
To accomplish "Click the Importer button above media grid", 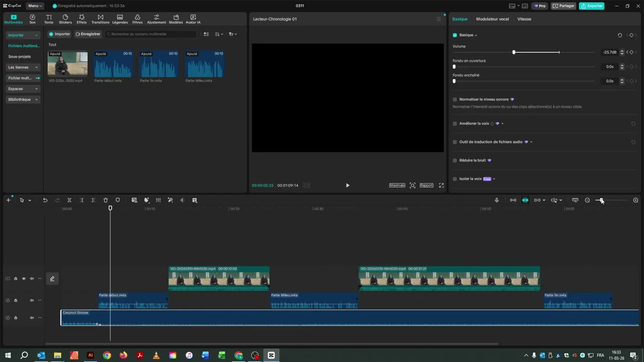I will (60, 34).
